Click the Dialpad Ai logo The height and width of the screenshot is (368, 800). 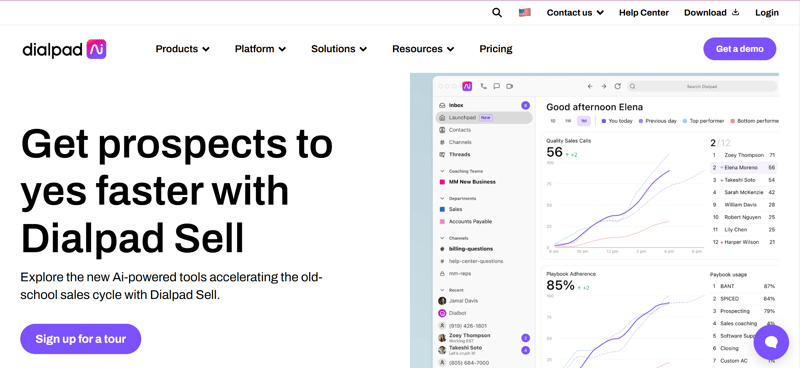click(64, 50)
